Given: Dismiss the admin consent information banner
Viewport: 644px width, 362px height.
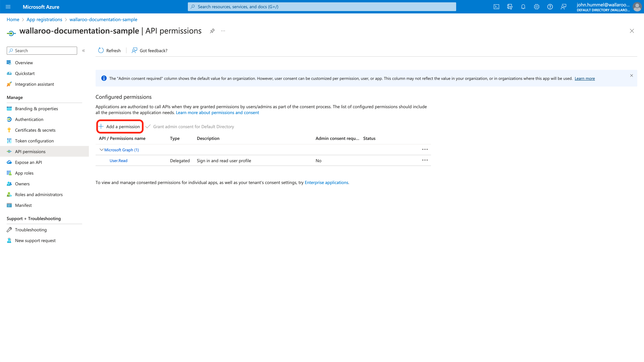Looking at the screenshot, I should click(631, 75).
